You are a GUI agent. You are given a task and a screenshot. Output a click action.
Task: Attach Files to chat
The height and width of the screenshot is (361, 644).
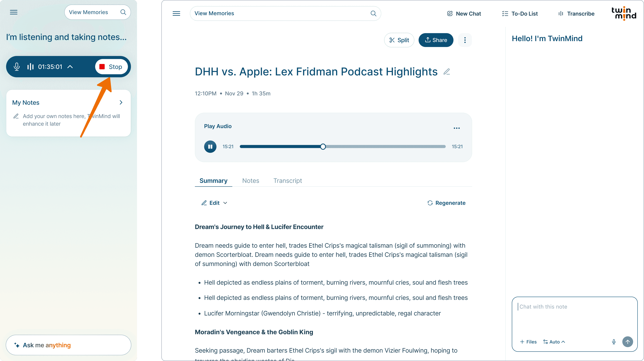[x=528, y=342]
